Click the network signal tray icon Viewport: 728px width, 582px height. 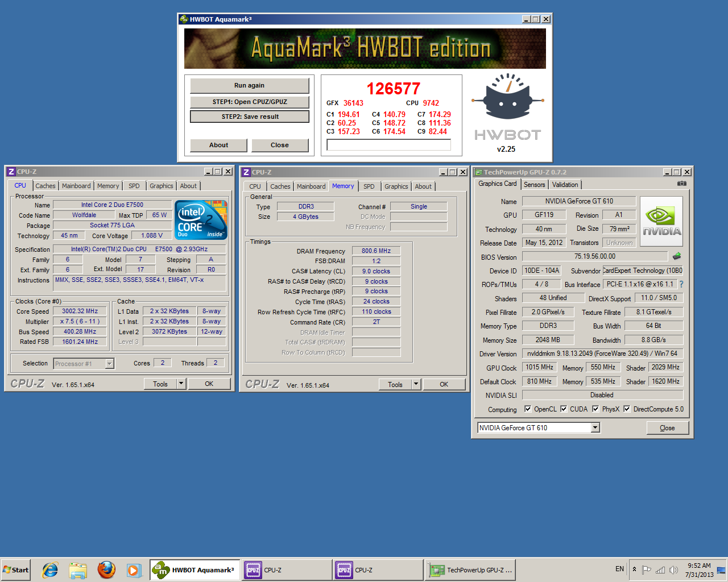coord(660,569)
